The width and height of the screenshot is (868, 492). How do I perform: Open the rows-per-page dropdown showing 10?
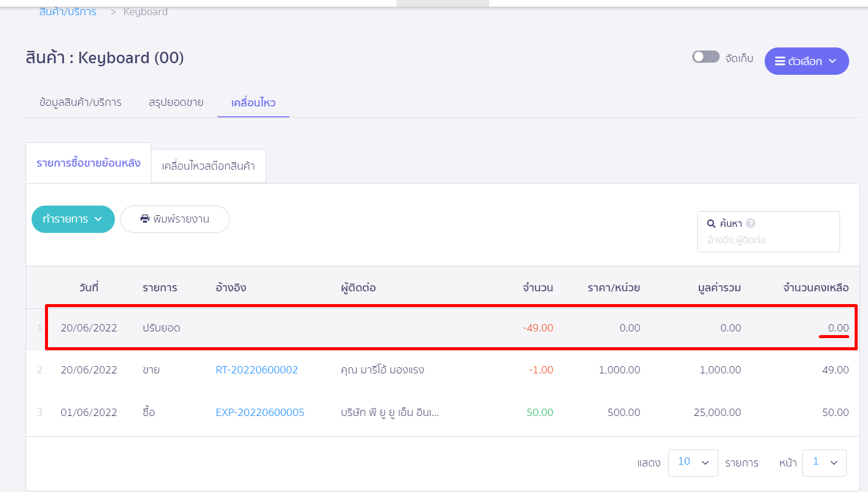(x=693, y=463)
